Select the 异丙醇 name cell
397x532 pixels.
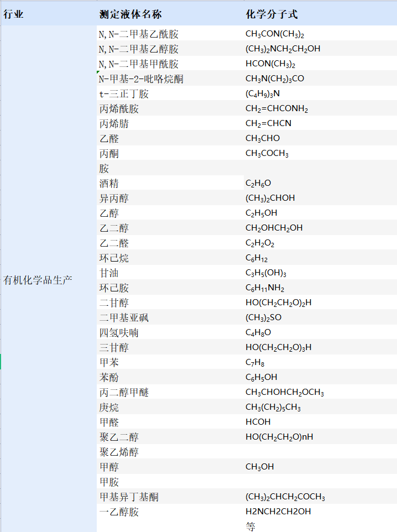(x=169, y=199)
